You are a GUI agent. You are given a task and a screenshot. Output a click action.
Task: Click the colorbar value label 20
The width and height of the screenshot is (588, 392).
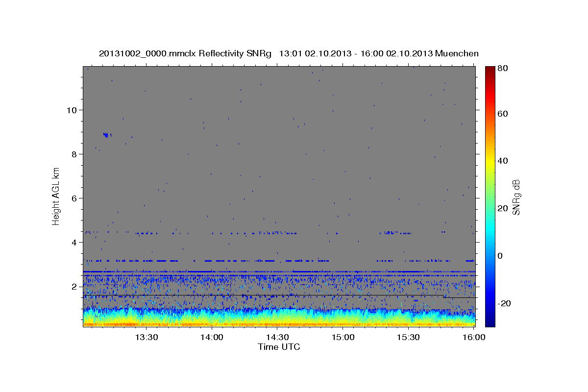503,208
